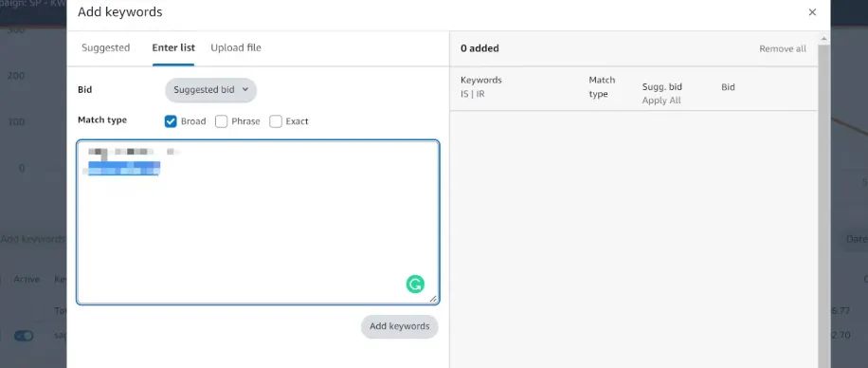Click the vertical scrollbar of the added panel
The height and width of the screenshot is (368, 868).
click(x=823, y=205)
